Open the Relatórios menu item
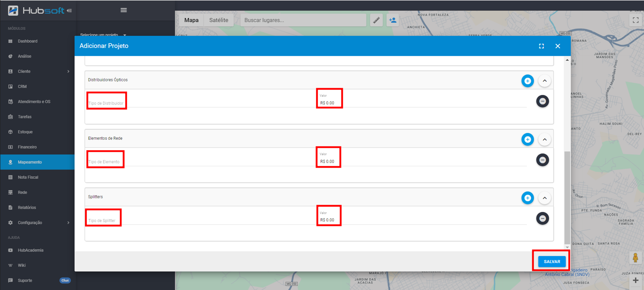This screenshot has width=644, height=290. coord(37,207)
